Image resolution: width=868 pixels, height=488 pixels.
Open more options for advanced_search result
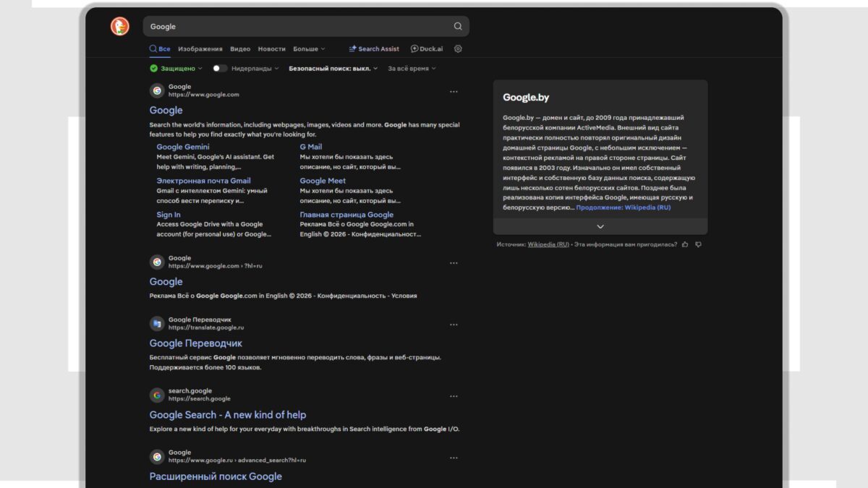(454, 458)
